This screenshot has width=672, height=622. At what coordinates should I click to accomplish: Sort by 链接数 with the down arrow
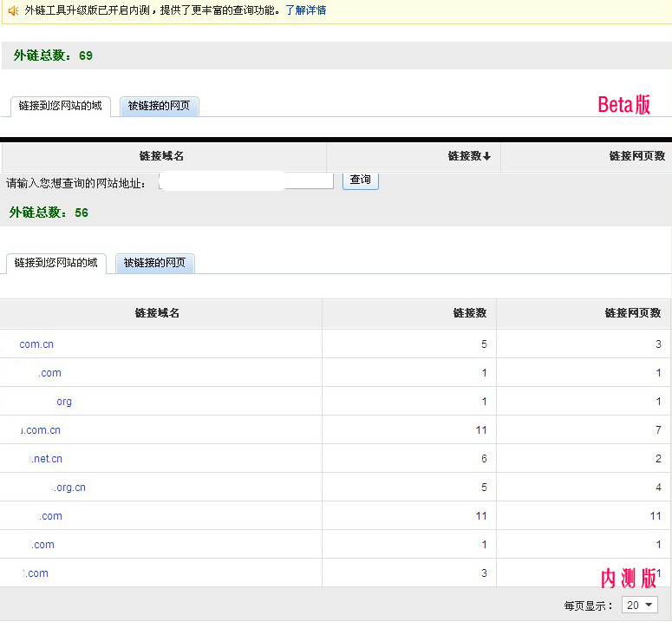click(469, 156)
